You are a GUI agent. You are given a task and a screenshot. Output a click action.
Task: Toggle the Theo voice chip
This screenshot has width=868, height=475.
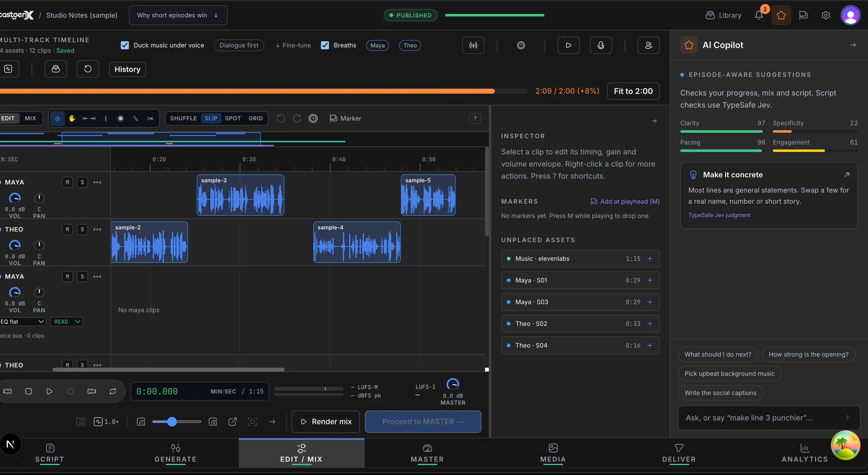(410, 46)
